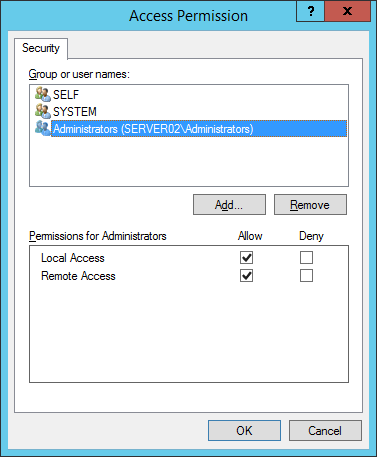Click the Local Access permission label
The image size is (377, 457).
click(x=73, y=258)
